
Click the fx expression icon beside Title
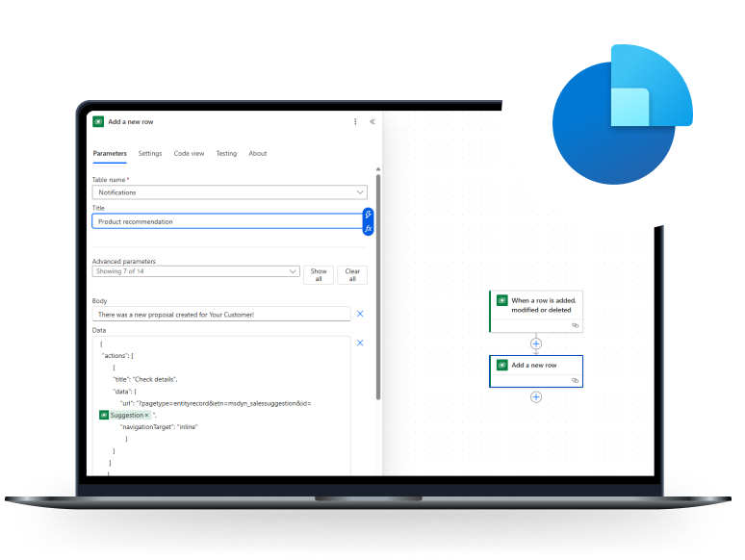(369, 228)
